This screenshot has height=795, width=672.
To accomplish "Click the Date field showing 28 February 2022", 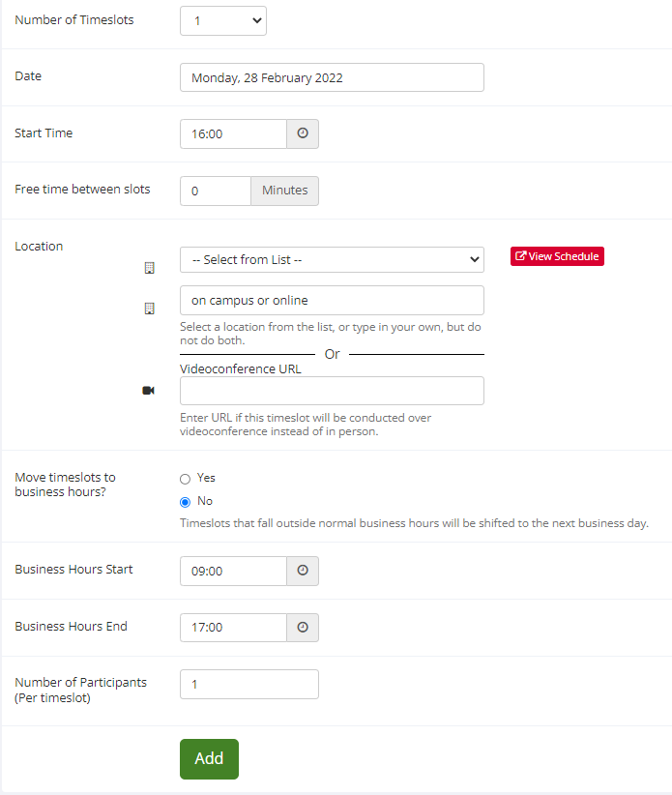I will click(x=332, y=77).
